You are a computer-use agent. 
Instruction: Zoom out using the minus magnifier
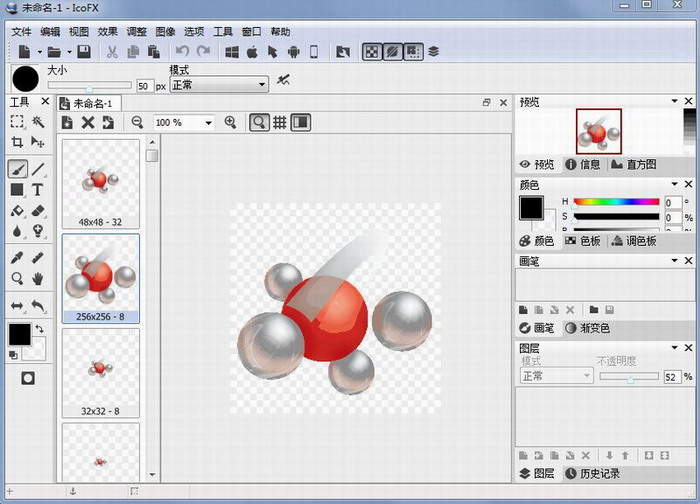coord(138,122)
